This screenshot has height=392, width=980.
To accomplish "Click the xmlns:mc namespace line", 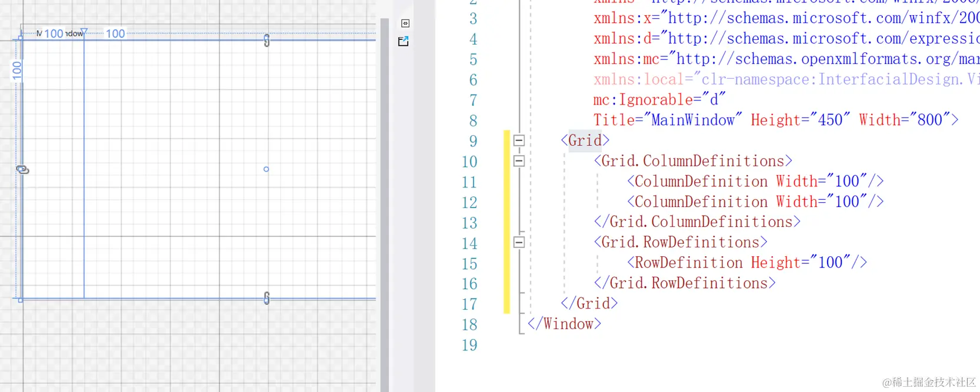I will click(x=786, y=59).
